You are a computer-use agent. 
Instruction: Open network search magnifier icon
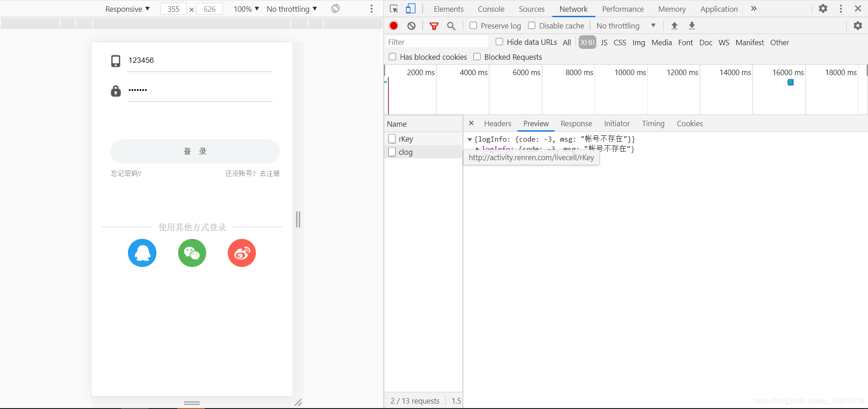tap(451, 26)
